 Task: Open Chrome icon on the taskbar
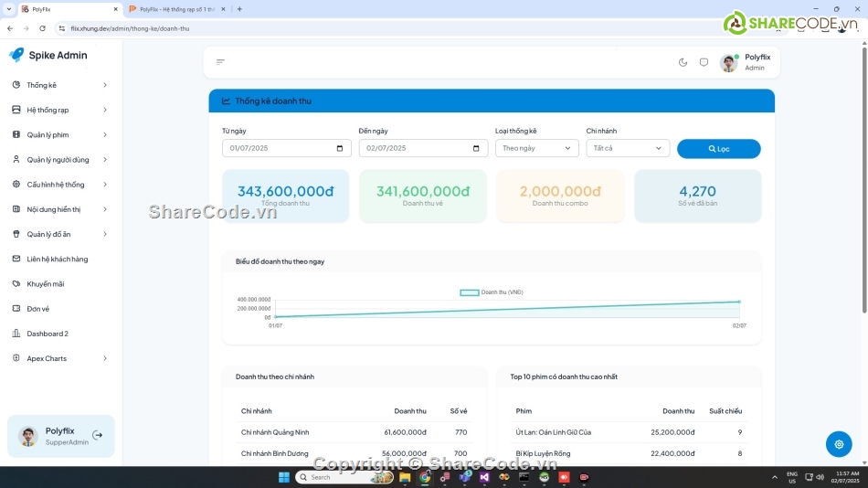[425, 477]
